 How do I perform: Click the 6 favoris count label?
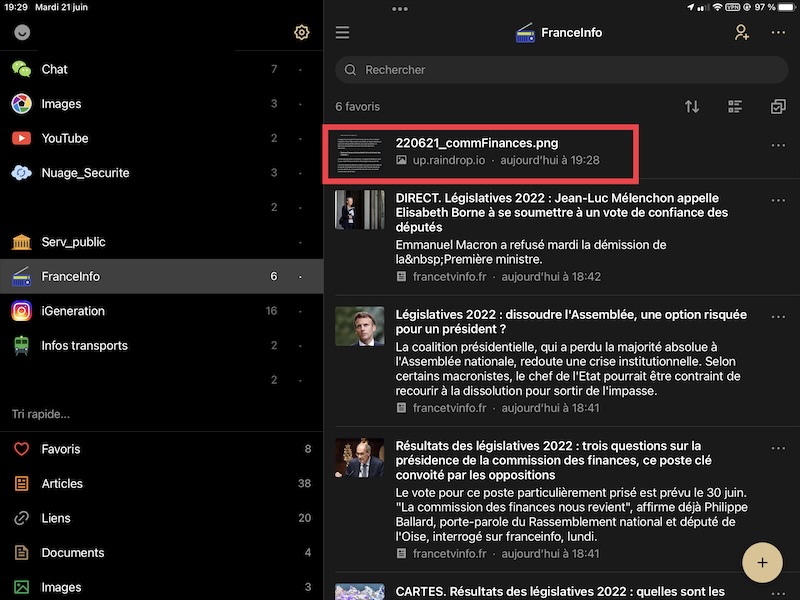tap(357, 107)
